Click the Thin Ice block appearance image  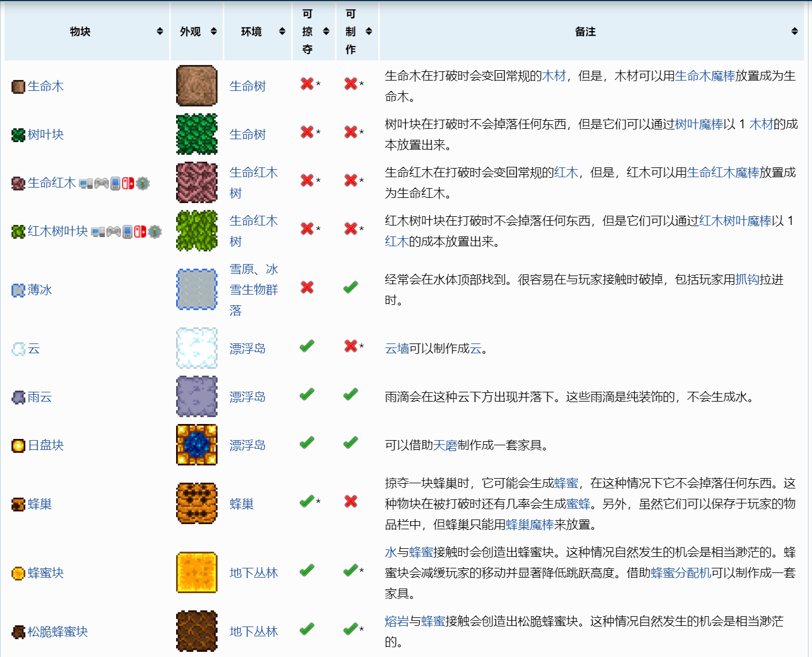pos(197,289)
